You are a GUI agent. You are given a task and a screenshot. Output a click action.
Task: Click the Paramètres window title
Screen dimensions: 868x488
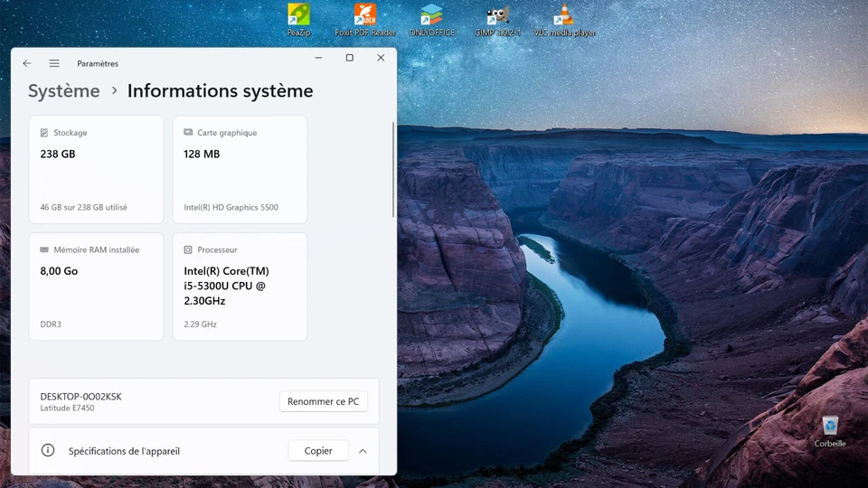(x=98, y=63)
